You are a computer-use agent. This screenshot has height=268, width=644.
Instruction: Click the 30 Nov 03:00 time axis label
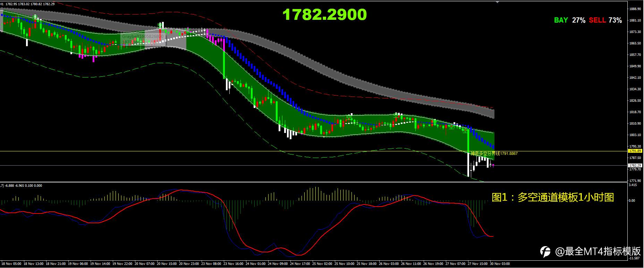point(500,264)
